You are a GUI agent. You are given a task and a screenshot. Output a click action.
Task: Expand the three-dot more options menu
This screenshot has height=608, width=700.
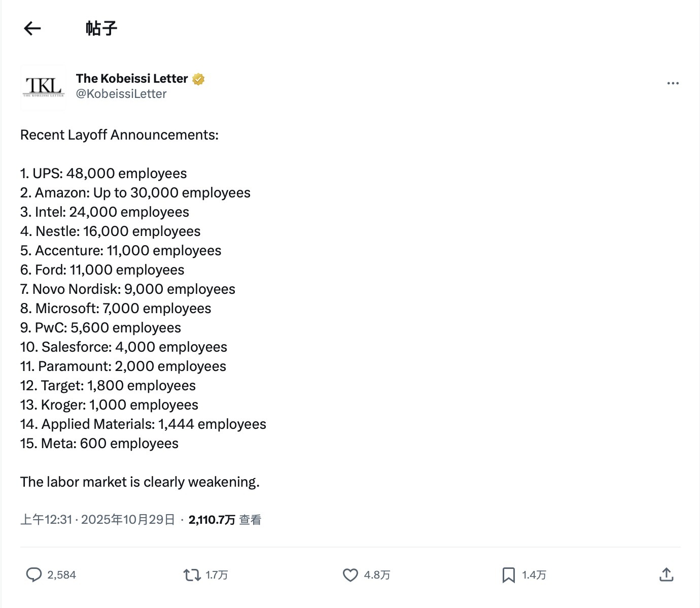[x=673, y=83]
